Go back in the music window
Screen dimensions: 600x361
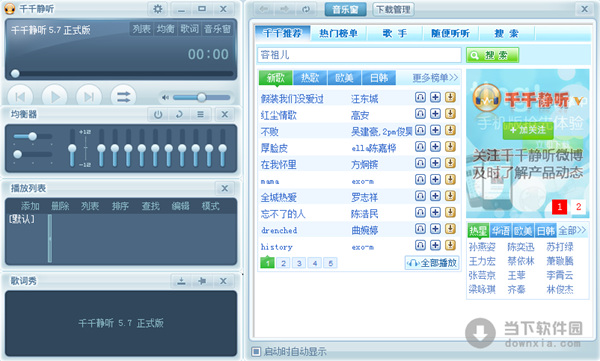(x=263, y=9)
